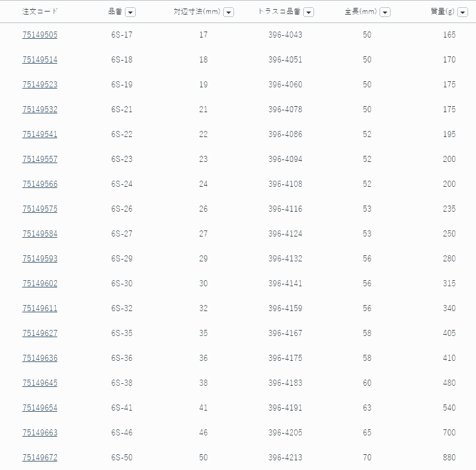
Task: Open order code 75149566 link
Action: point(40,184)
